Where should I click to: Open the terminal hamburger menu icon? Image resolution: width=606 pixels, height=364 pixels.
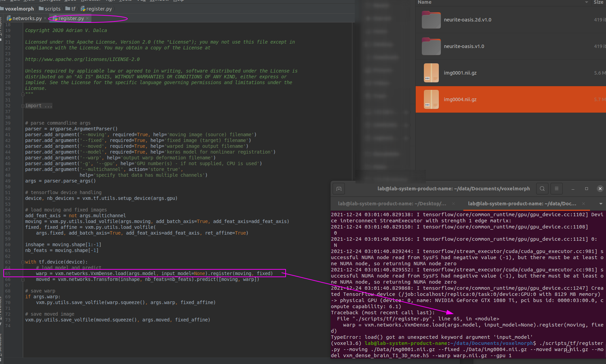click(556, 188)
